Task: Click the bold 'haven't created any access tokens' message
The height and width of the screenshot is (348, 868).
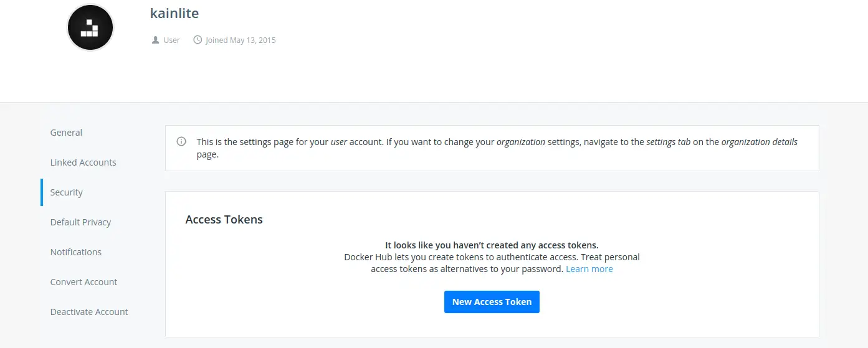Action: click(x=492, y=245)
